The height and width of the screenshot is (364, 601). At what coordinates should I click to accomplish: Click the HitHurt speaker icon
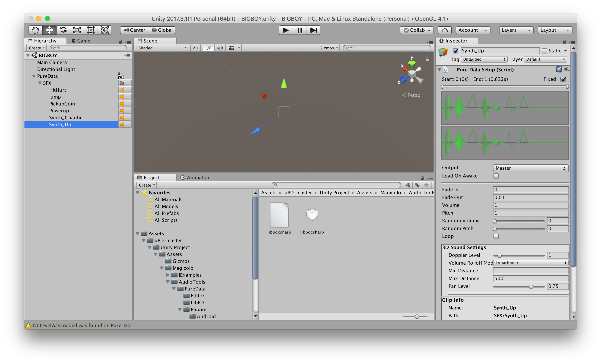[122, 90]
